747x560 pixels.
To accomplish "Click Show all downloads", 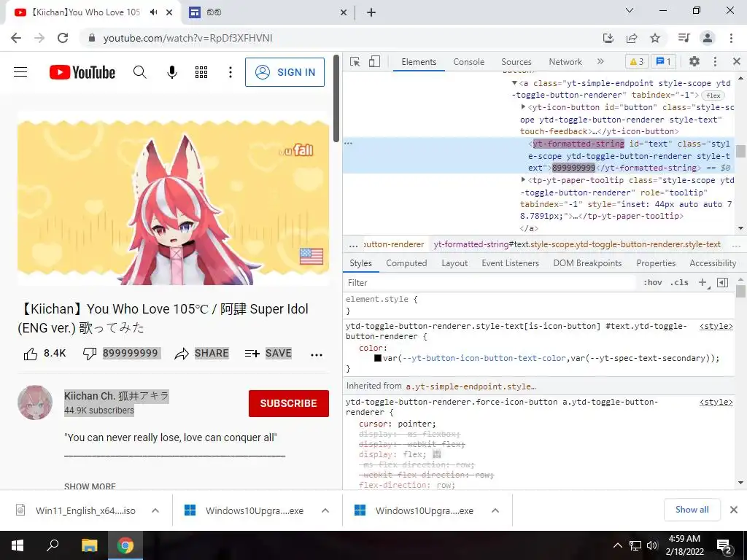I will [x=692, y=510].
